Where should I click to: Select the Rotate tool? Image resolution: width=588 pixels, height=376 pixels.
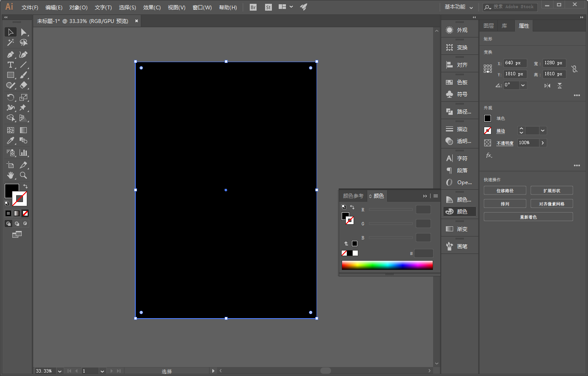pyautogui.click(x=11, y=97)
